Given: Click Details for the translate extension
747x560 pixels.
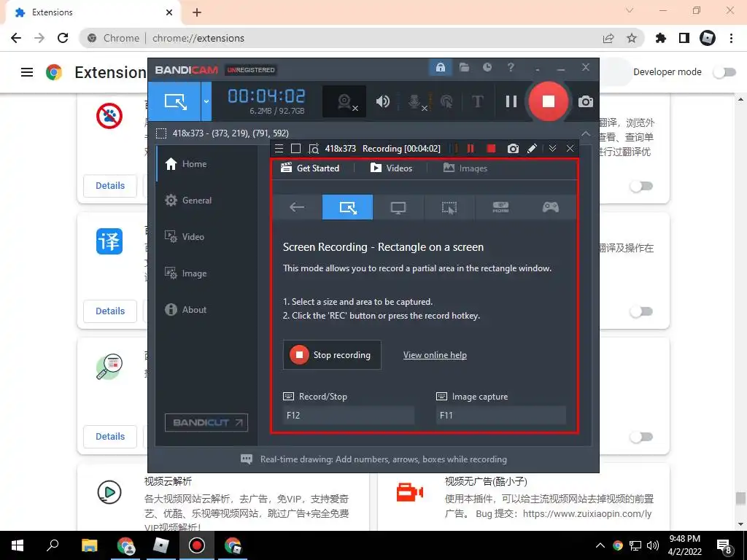Looking at the screenshot, I should 110,311.
